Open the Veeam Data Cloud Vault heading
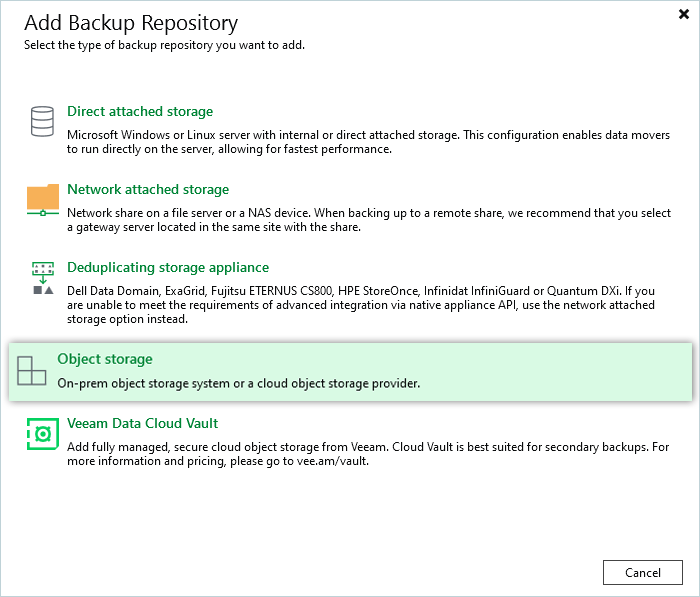 143,424
